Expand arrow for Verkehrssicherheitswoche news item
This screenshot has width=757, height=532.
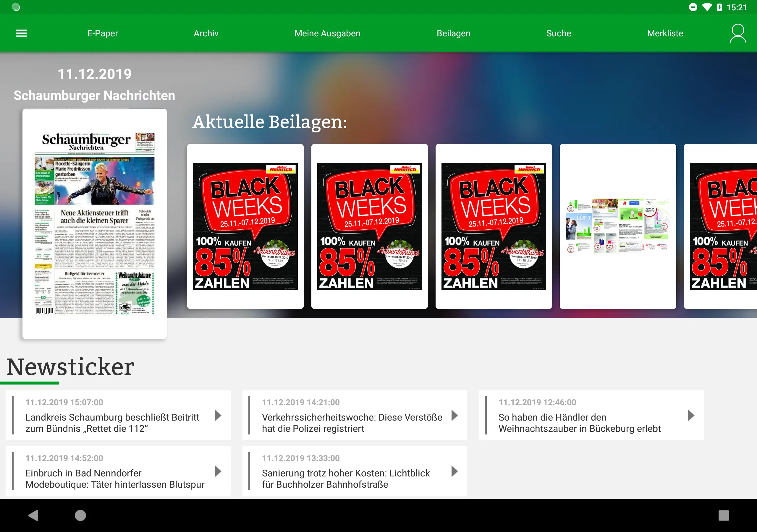click(455, 415)
